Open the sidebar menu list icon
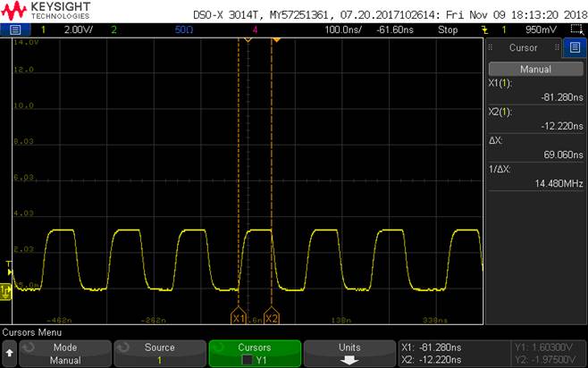This screenshot has width=588, height=368. point(575,47)
